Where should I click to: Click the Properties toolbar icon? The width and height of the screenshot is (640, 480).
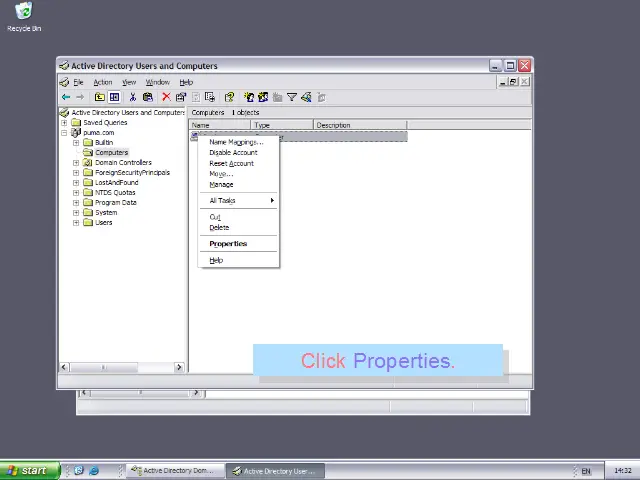point(180,97)
